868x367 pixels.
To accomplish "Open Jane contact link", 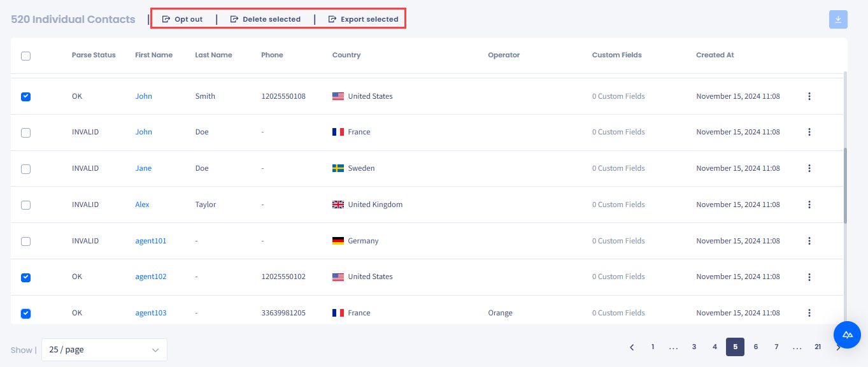I will point(143,168).
